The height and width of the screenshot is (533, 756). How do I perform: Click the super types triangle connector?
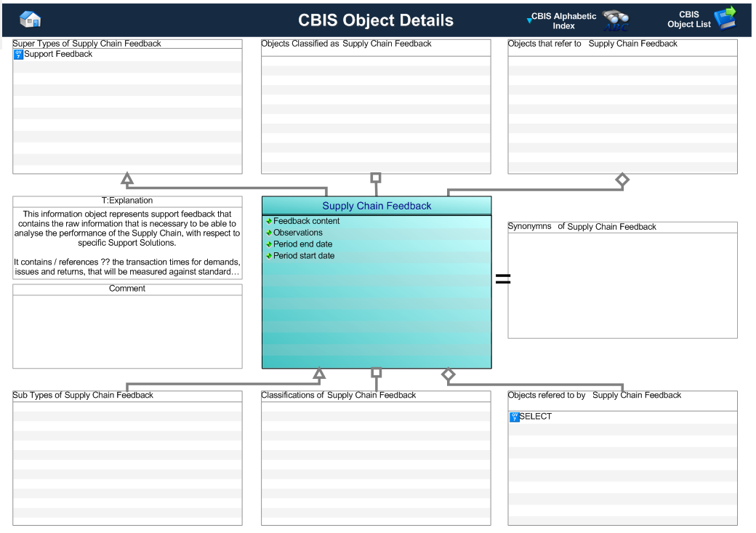coord(127,179)
